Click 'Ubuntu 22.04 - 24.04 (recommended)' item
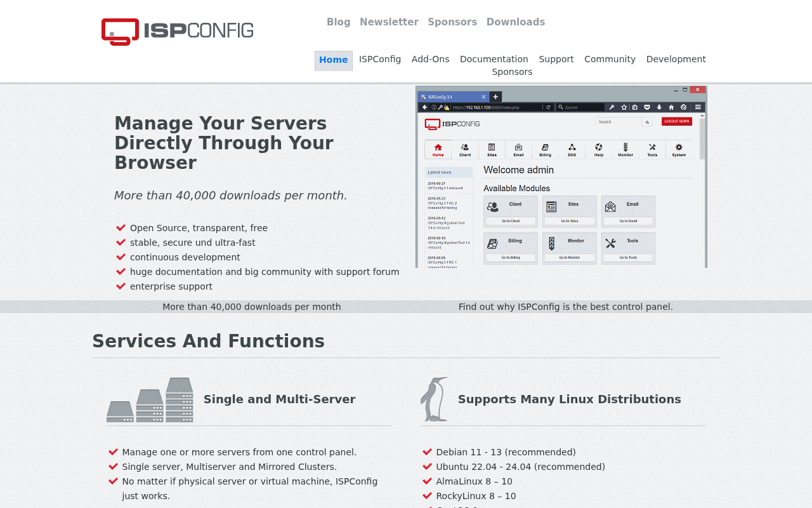The image size is (812, 508). click(x=521, y=467)
